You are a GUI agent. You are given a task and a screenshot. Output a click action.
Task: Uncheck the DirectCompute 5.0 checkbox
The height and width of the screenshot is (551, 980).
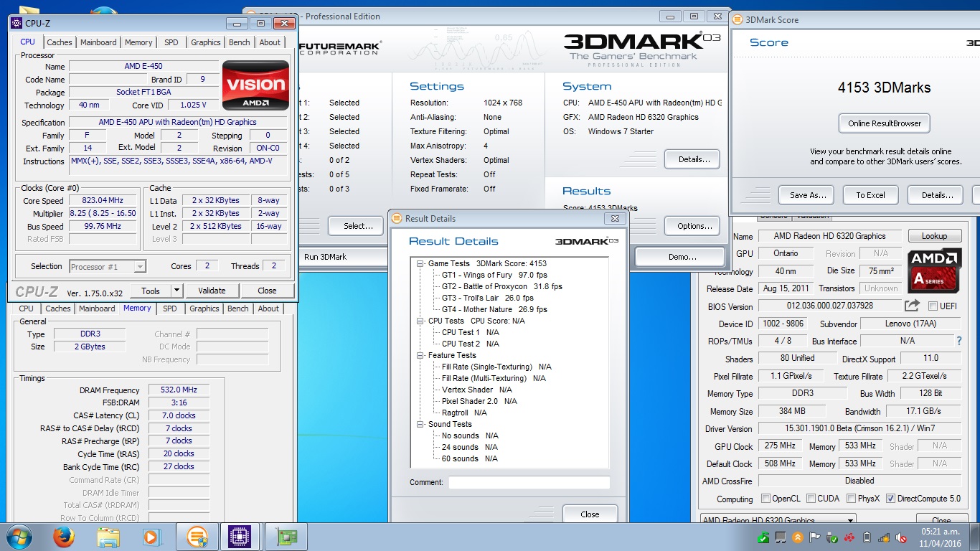point(890,499)
